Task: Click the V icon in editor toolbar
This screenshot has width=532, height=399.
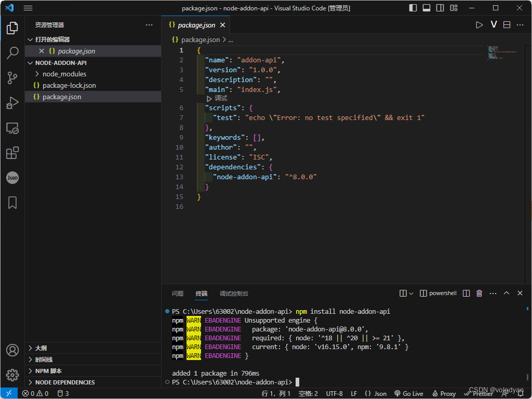Action: [494, 24]
